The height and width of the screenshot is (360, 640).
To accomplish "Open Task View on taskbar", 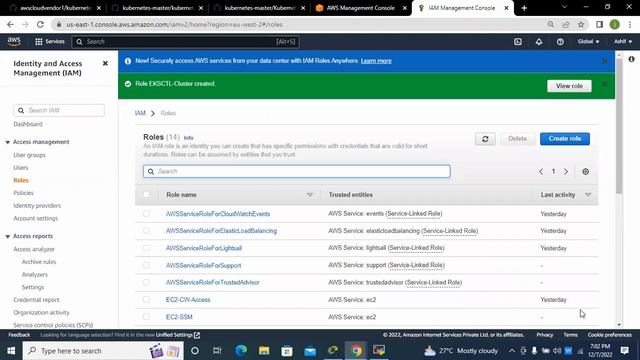I will pos(217,351).
